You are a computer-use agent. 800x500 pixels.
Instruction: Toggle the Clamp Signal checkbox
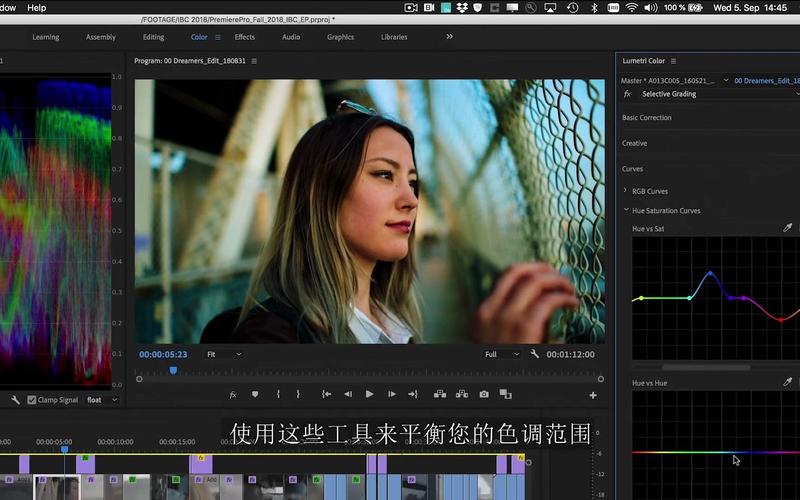(x=32, y=400)
